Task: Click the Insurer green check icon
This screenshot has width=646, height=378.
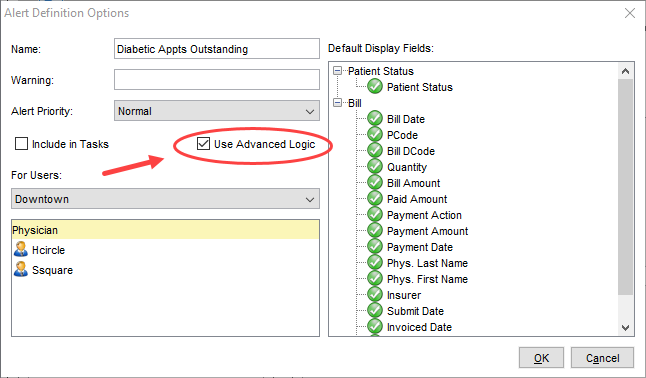Action: 375,295
